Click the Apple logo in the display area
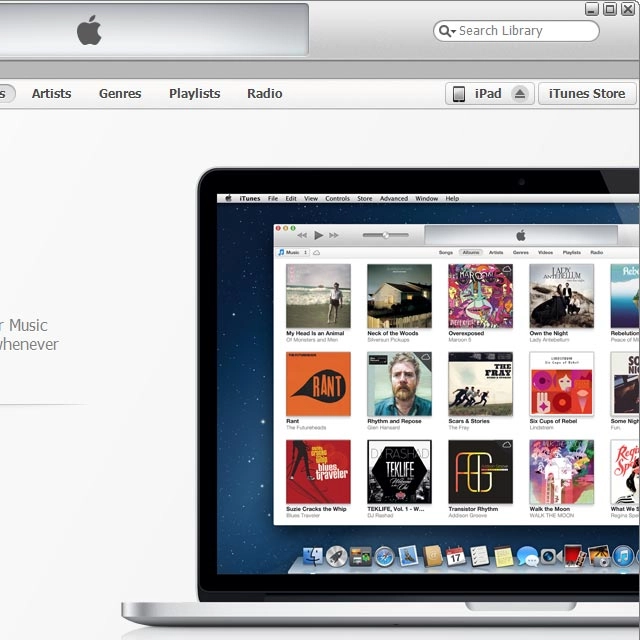The height and width of the screenshot is (640, 640). coord(89,31)
